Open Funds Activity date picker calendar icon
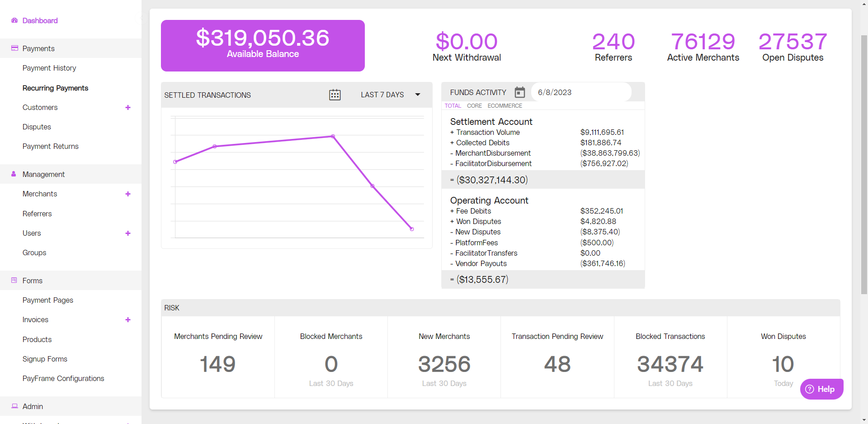The height and width of the screenshot is (424, 868). [520, 92]
